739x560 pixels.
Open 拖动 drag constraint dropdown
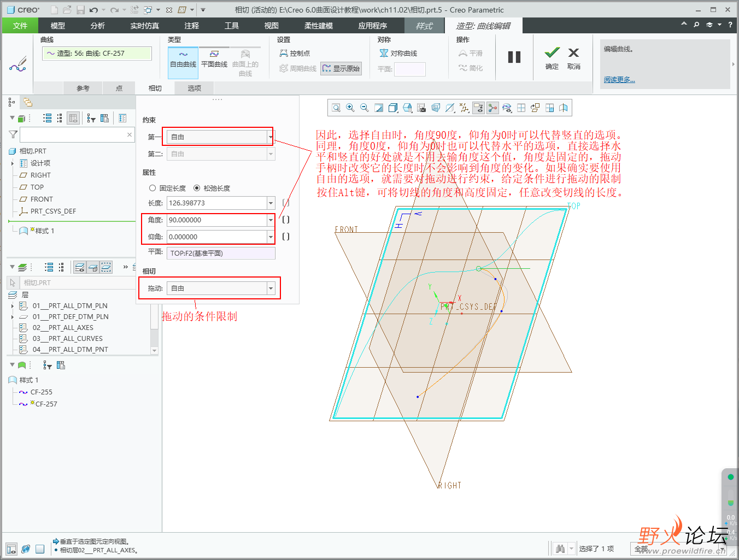click(x=271, y=288)
